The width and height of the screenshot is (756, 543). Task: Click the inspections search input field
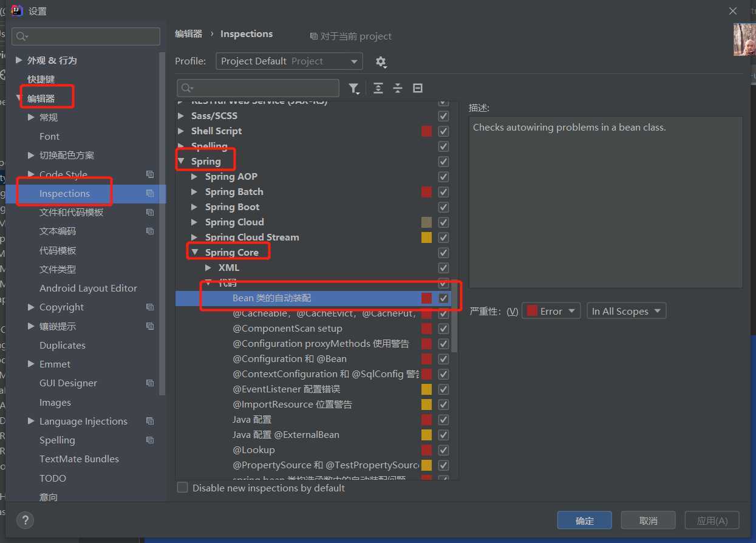coord(258,89)
